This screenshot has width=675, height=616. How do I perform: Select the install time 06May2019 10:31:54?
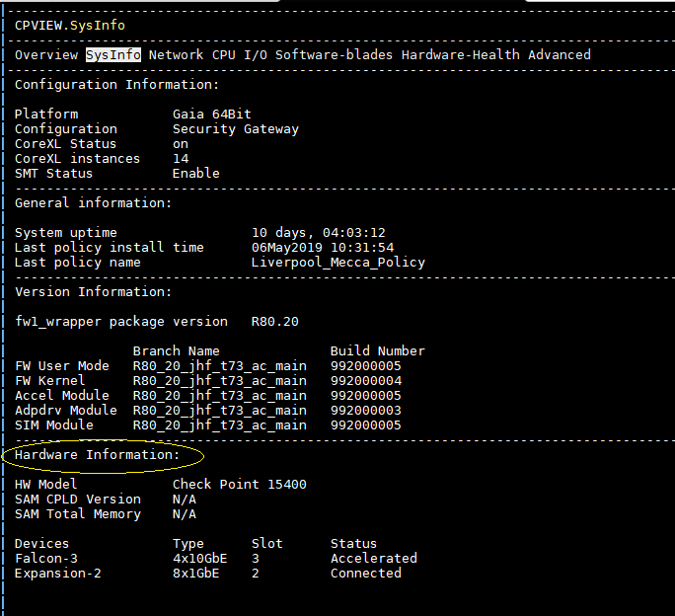323,247
